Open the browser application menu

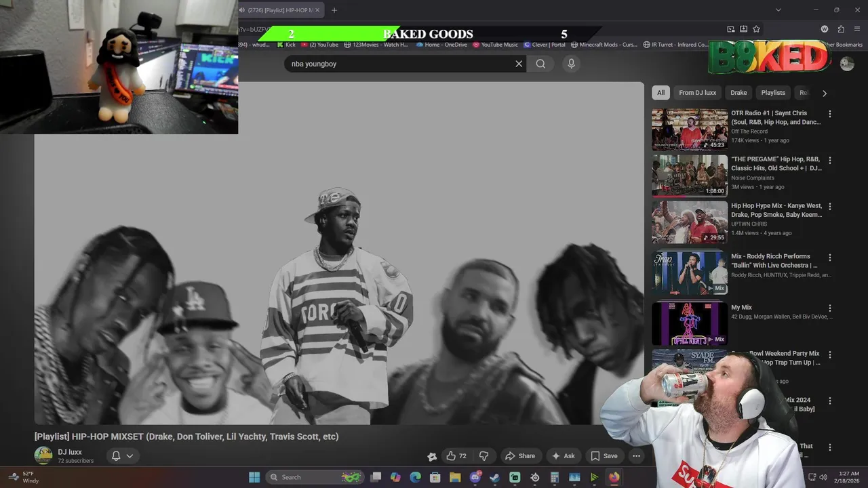[x=857, y=29]
